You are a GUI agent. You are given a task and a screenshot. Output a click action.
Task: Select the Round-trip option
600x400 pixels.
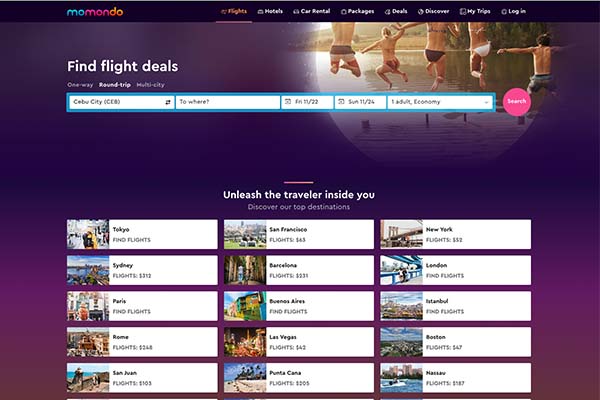(115, 85)
